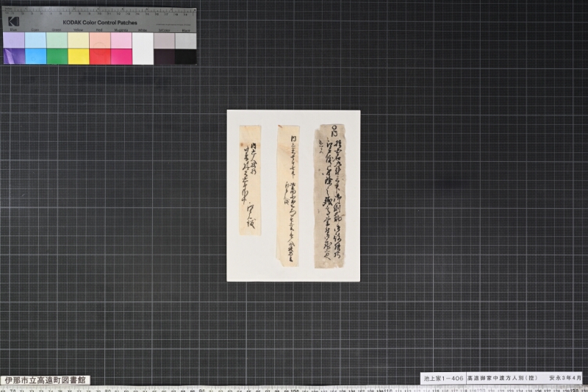
Task: Pick the bright cyan blue patch
Action: pos(35,57)
